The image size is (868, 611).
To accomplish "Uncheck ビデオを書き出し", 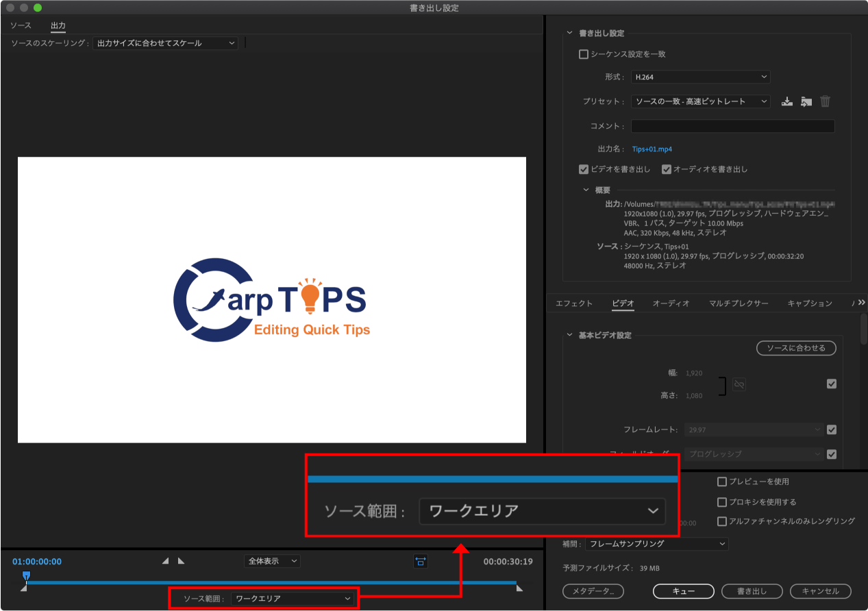I will [584, 169].
